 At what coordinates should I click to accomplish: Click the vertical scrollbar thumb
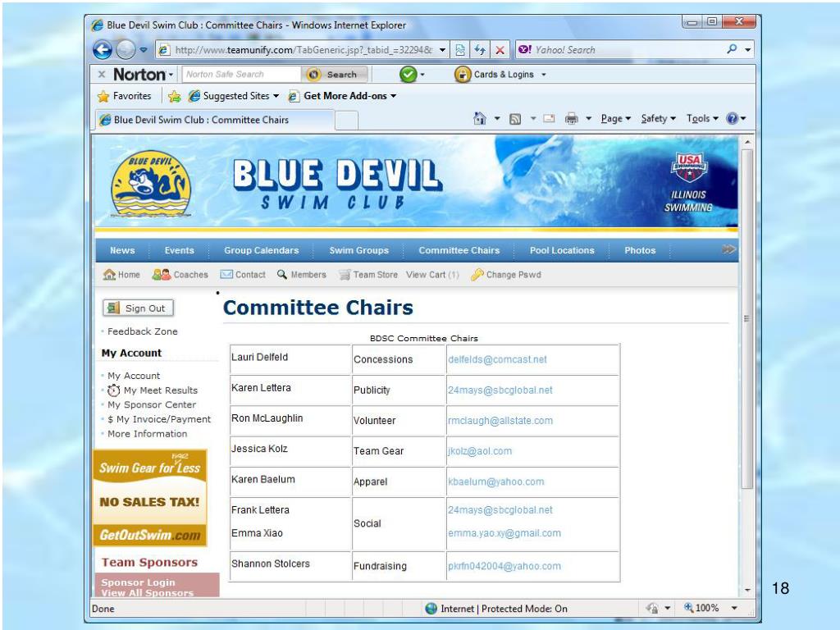[x=747, y=319]
